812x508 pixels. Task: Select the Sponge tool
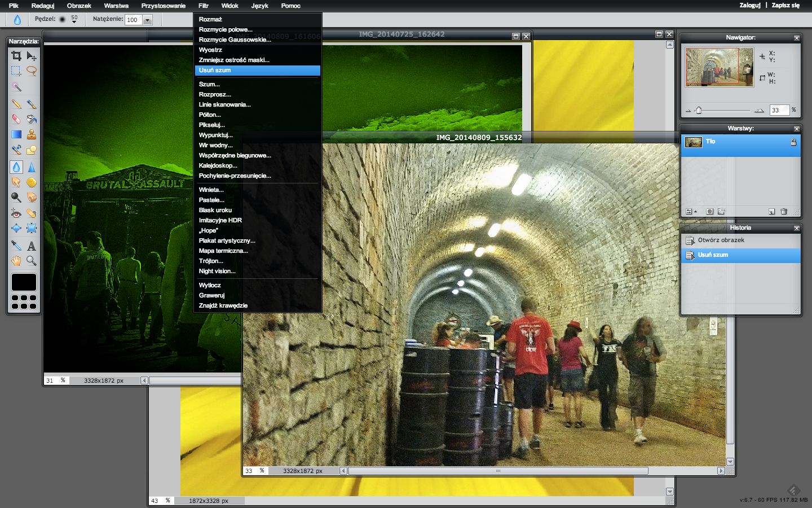32,182
